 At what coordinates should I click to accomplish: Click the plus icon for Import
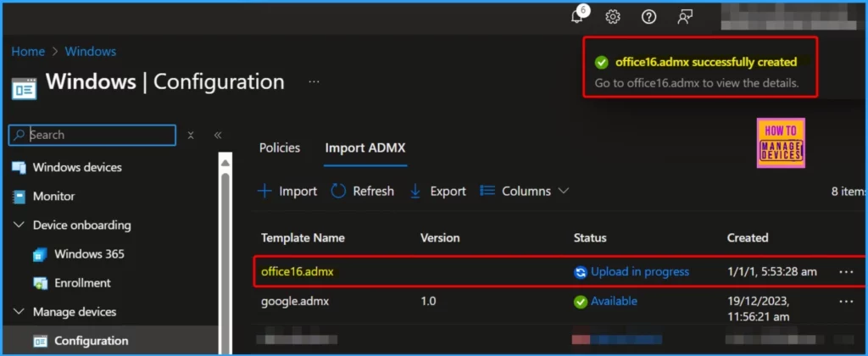coord(264,191)
